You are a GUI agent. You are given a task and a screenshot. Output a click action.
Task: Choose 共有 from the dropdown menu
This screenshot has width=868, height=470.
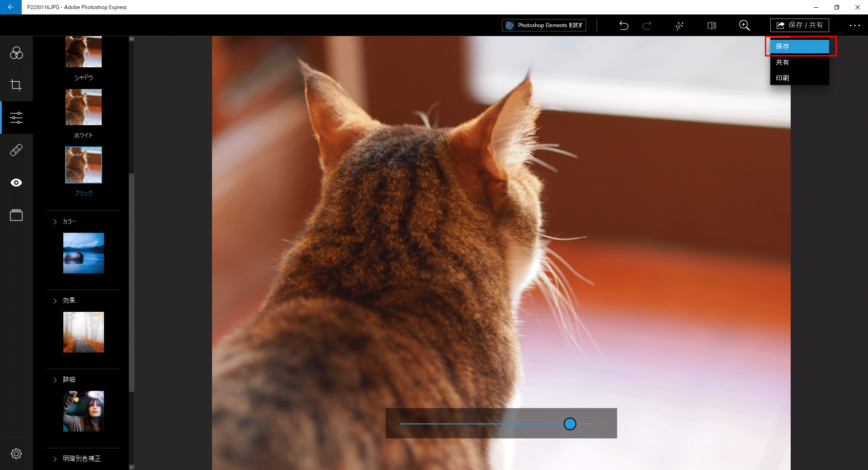pos(799,62)
